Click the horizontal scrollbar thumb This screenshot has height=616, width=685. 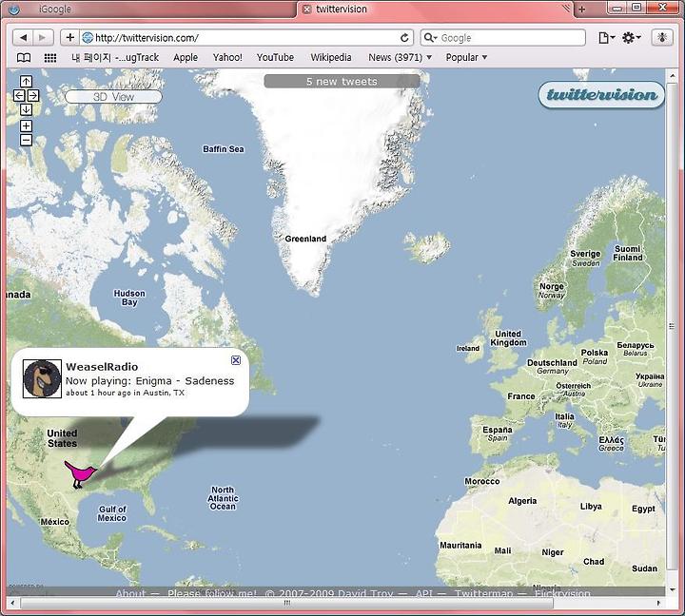[x=286, y=603]
